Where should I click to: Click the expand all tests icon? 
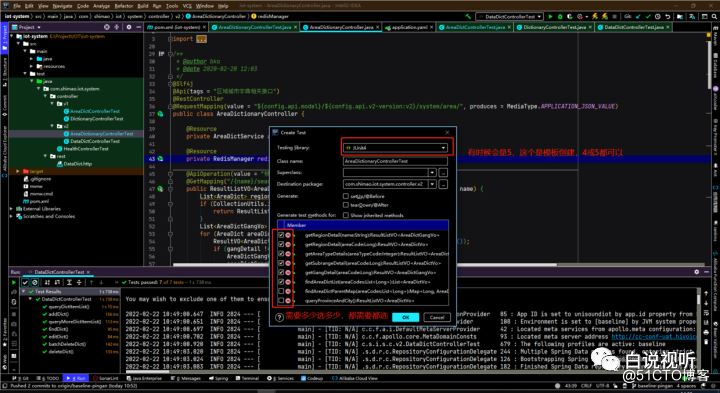coord(69,282)
